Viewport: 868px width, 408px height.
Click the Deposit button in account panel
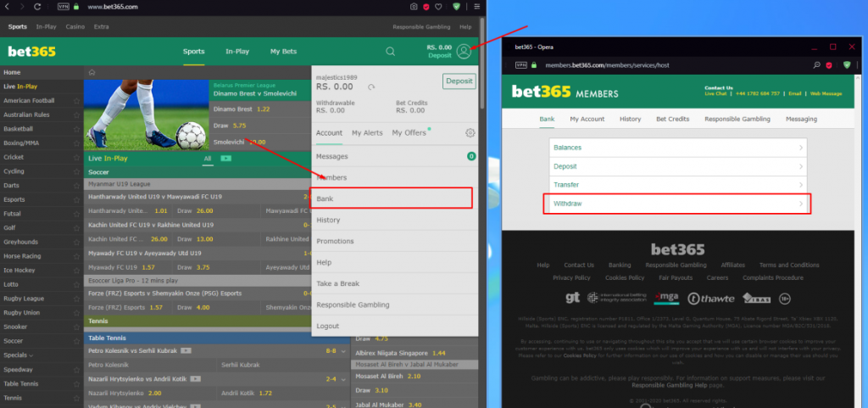click(x=459, y=81)
